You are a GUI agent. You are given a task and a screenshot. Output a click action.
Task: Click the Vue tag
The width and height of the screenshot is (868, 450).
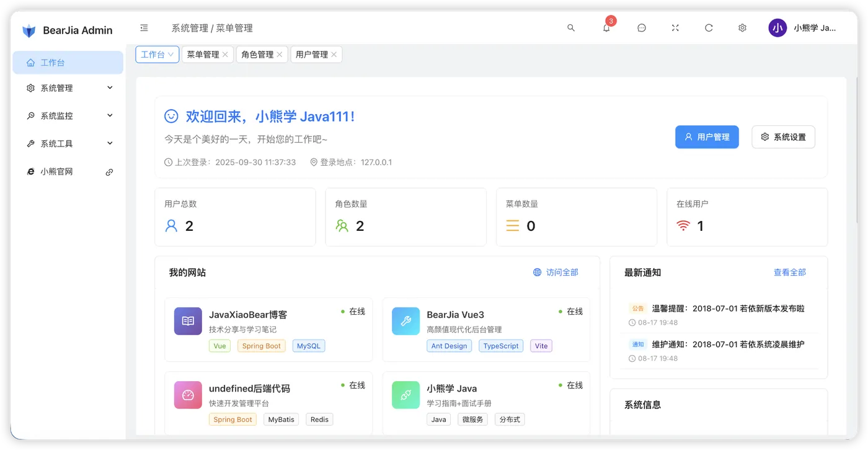[x=220, y=346]
